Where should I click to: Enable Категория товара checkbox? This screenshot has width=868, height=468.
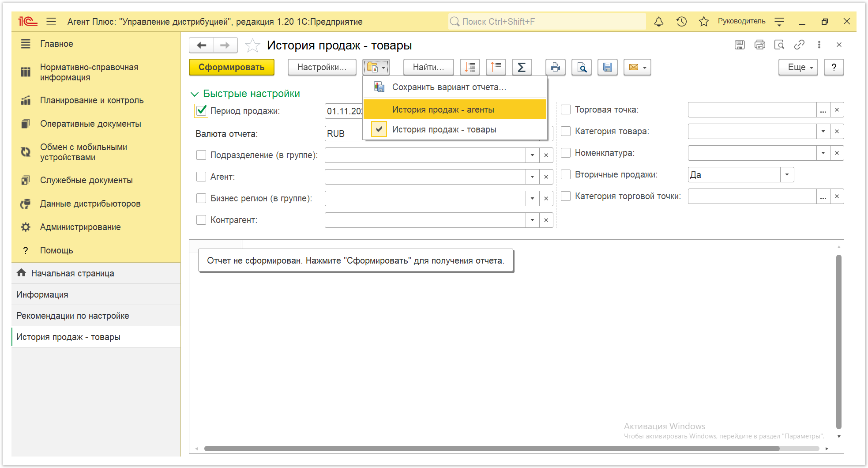tap(566, 131)
